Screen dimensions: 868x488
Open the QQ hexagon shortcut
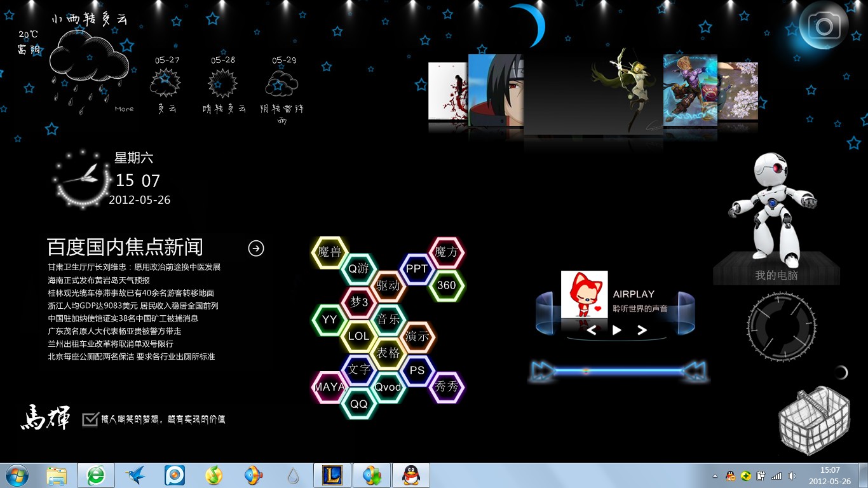[359, 404]
